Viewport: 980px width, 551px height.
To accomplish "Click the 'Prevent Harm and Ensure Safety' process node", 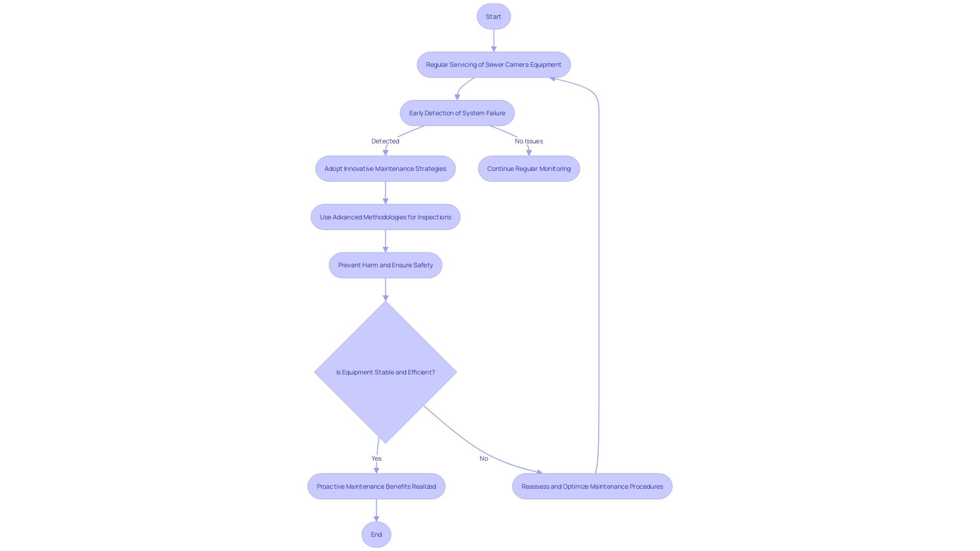I will click(386, 265).
